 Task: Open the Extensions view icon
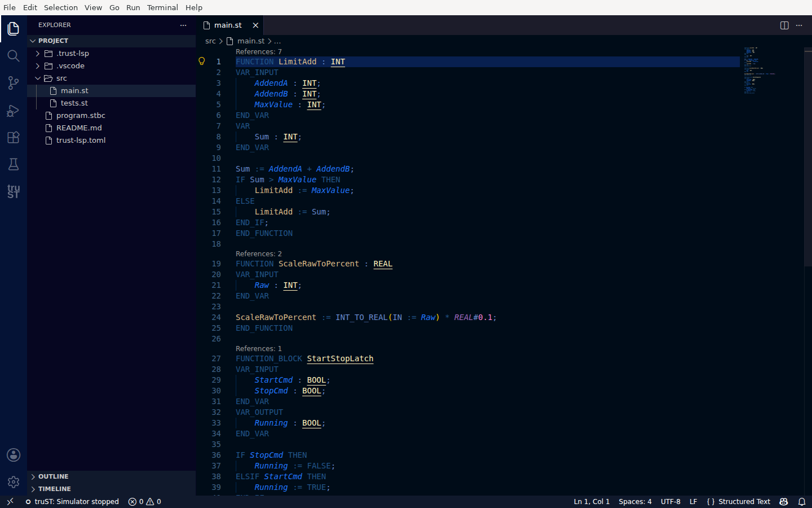(14, 137)
